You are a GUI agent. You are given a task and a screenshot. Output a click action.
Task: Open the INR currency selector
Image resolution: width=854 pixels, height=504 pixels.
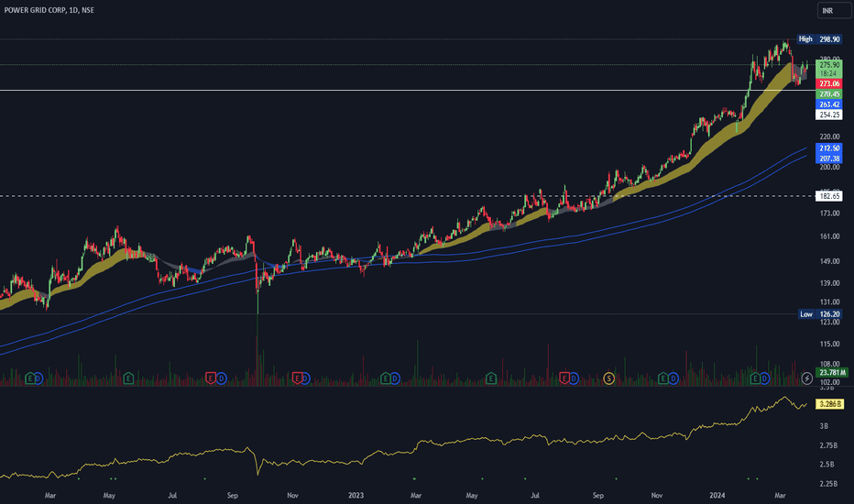[x=833, y=11]
